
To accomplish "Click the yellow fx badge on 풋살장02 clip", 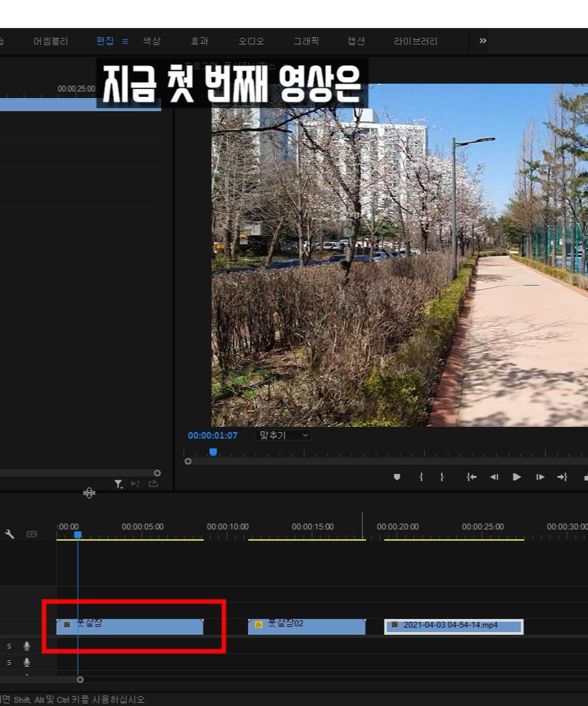I will point(258,624).
